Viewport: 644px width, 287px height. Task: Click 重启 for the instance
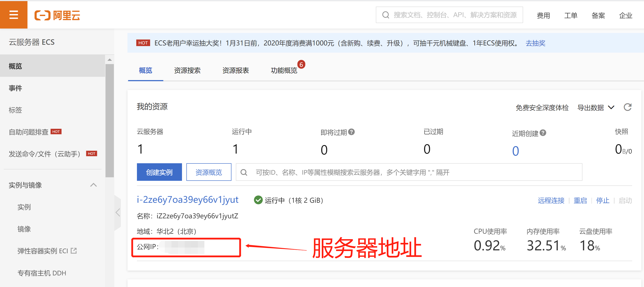[x=580, y=200]
